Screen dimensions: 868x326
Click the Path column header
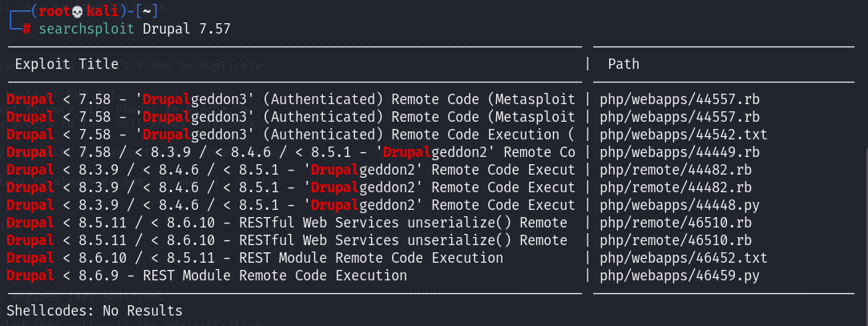pyautogui.click(x=624, y=64)
